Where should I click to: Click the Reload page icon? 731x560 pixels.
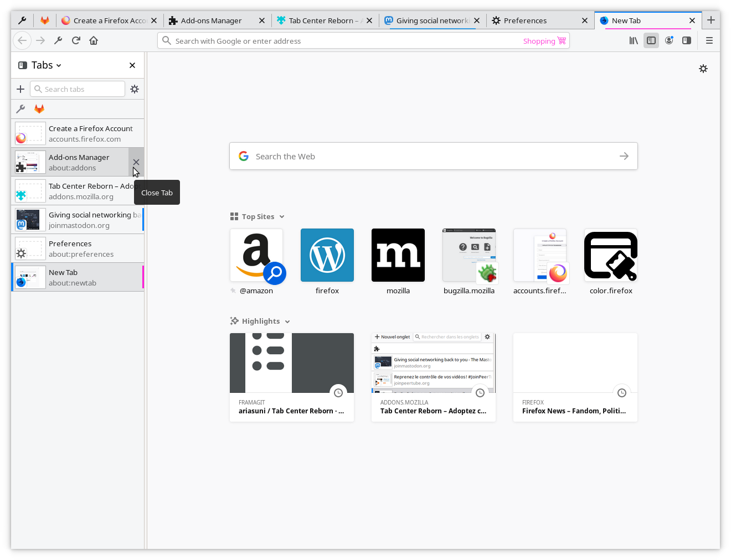76,40
